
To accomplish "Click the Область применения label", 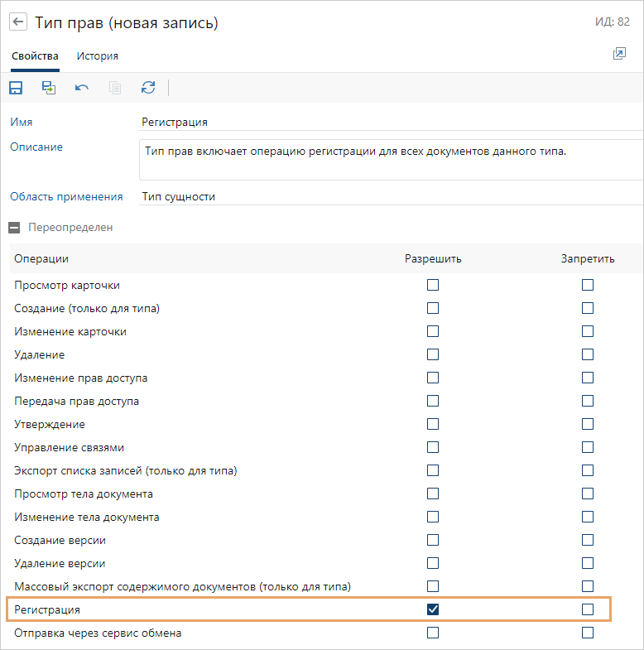I will pyautogui.click(x=66, y=196).
